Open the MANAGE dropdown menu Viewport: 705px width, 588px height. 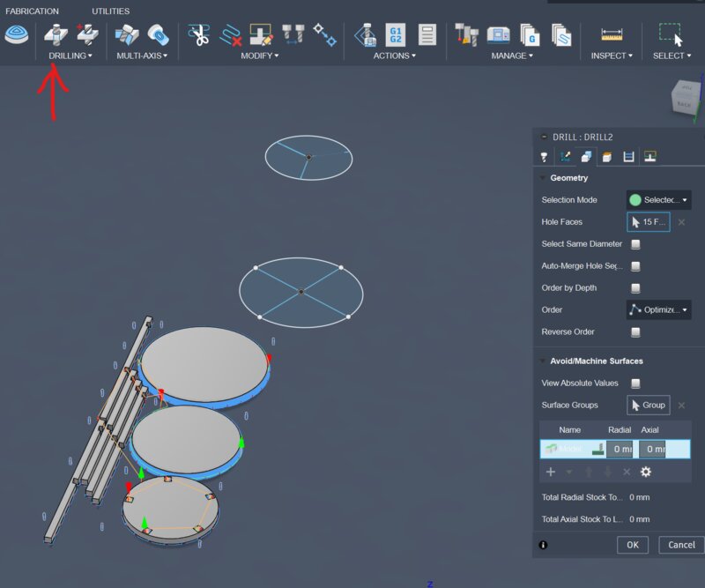(512, 56)
